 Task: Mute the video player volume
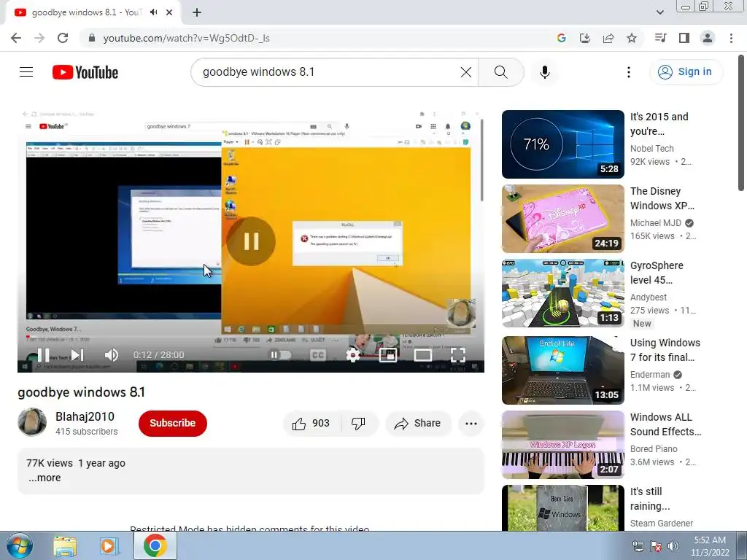coord(112,355)
